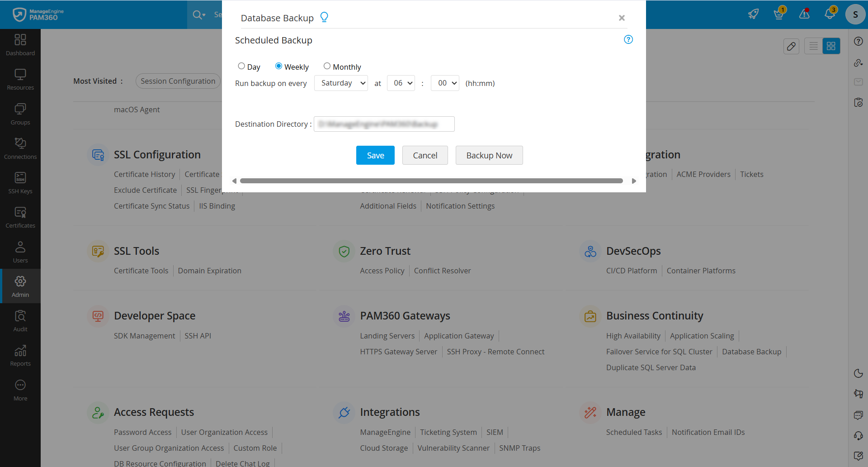Click the headset support icon in right rail
The image size is (868, 467).
click(x=859, y=436)
